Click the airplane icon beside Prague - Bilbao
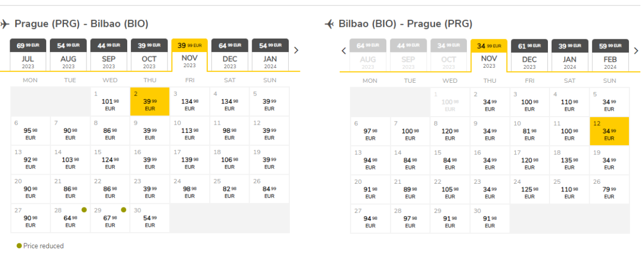The image size is (644, 266). 5,24
